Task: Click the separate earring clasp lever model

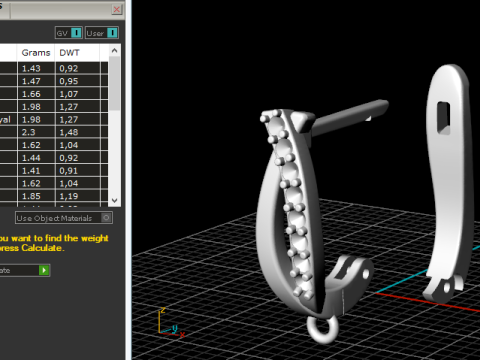Action: coord(448,183)
